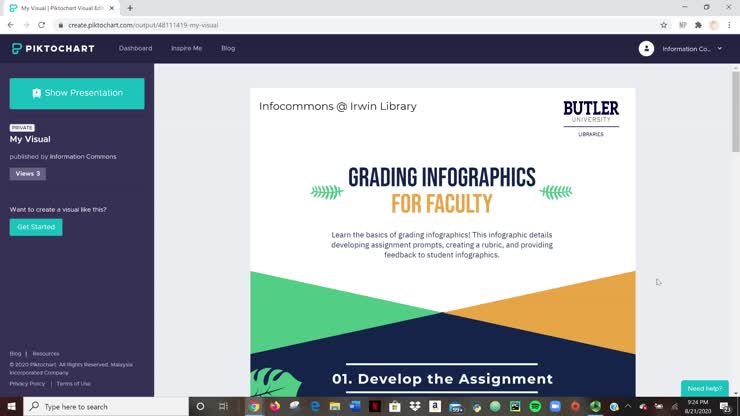Click the My Visual title text
Screen dimensions: 740x416
tap(30, 139)
